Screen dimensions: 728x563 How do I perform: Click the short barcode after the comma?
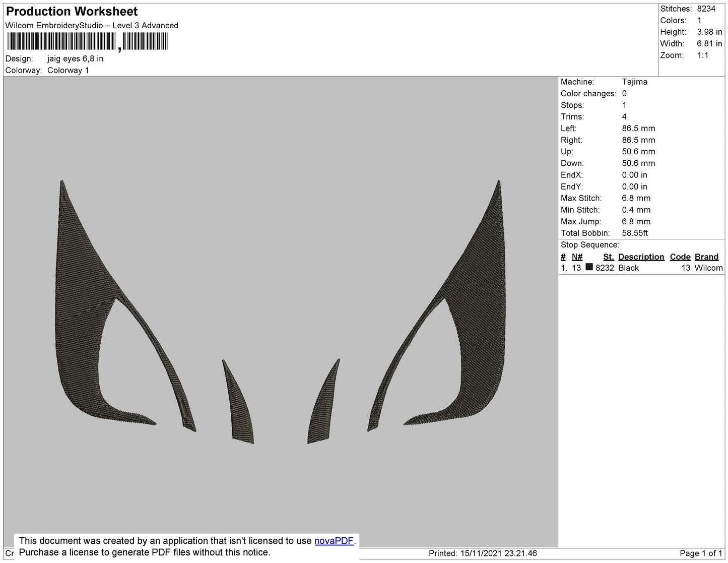[145, 41]
